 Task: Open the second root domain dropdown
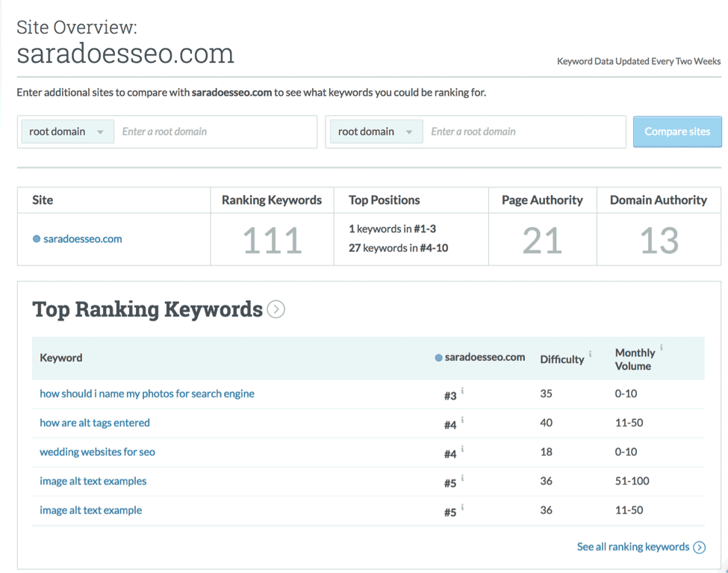[x=375, y=132]
